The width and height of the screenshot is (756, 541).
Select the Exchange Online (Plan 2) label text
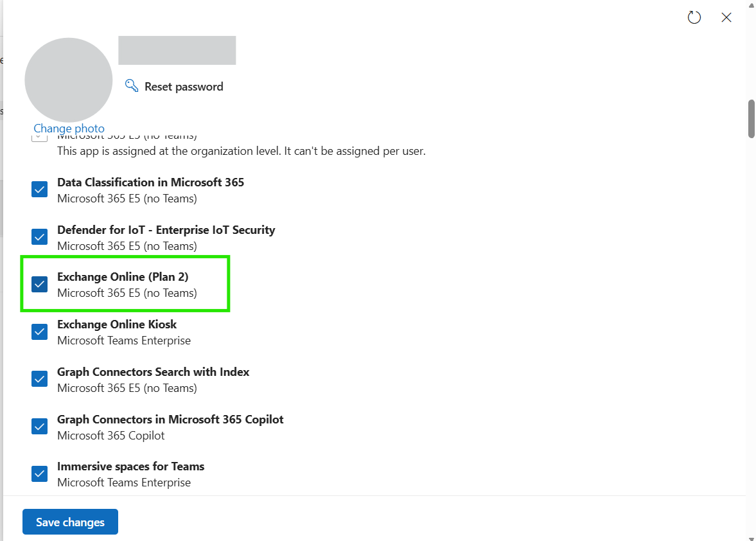[123, 277]
